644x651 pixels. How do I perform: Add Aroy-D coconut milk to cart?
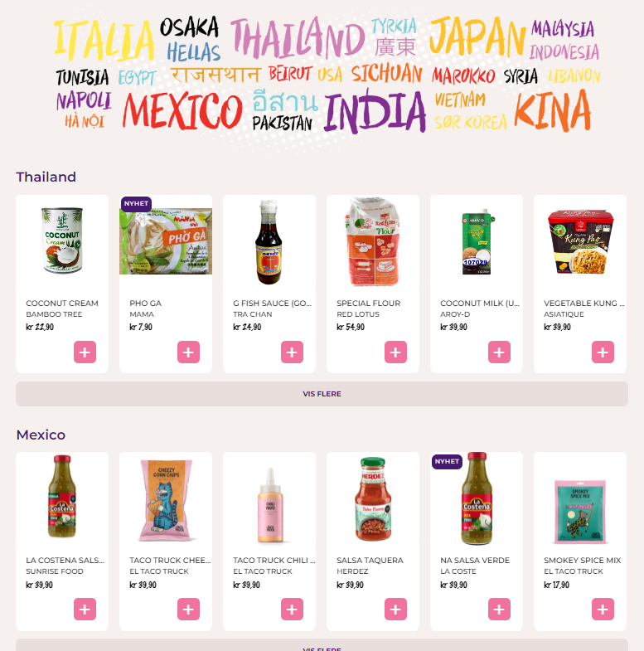pyautogui.click(x=499, y=352)
